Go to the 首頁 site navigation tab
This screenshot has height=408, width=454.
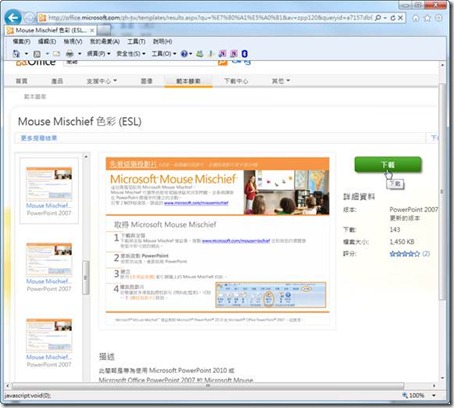[x=22, y=81]
